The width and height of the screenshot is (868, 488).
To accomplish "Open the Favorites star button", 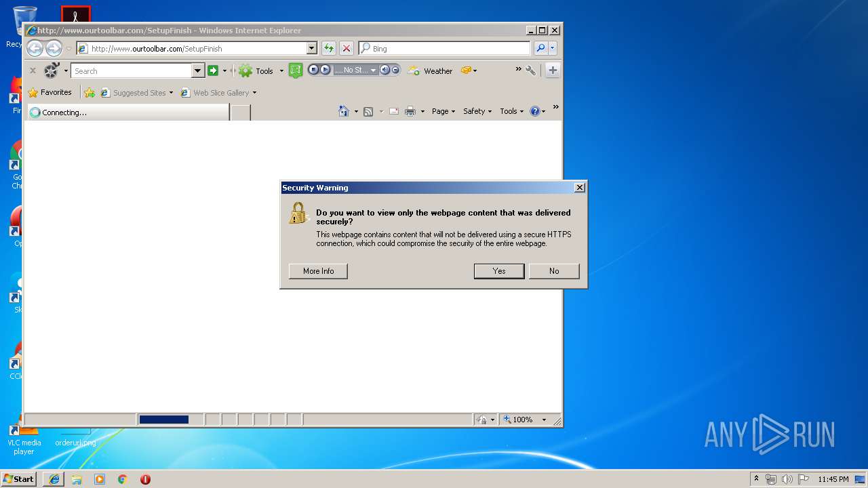I will 50,92.
